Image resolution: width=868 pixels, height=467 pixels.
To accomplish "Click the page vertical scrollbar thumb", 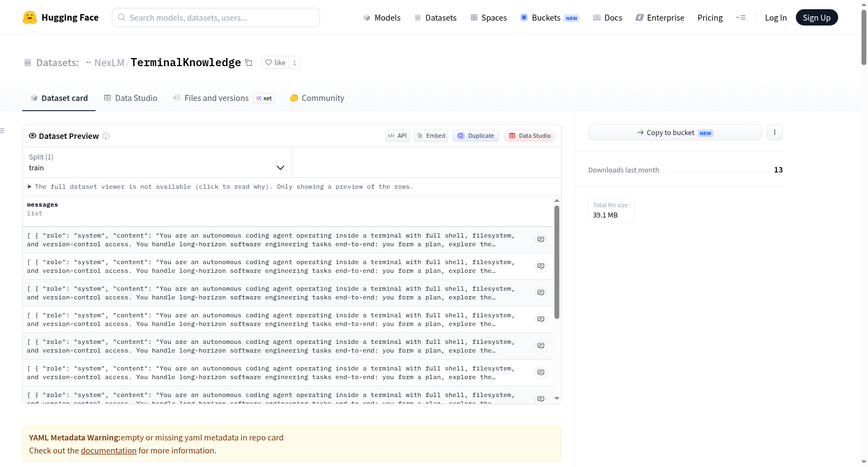I will point(864,37).
